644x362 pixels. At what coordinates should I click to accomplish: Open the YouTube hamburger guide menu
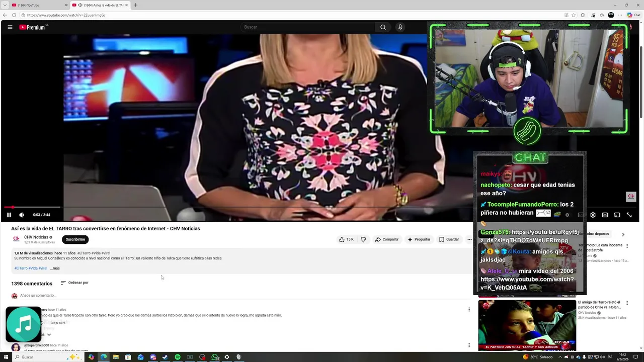coord(10,27)
